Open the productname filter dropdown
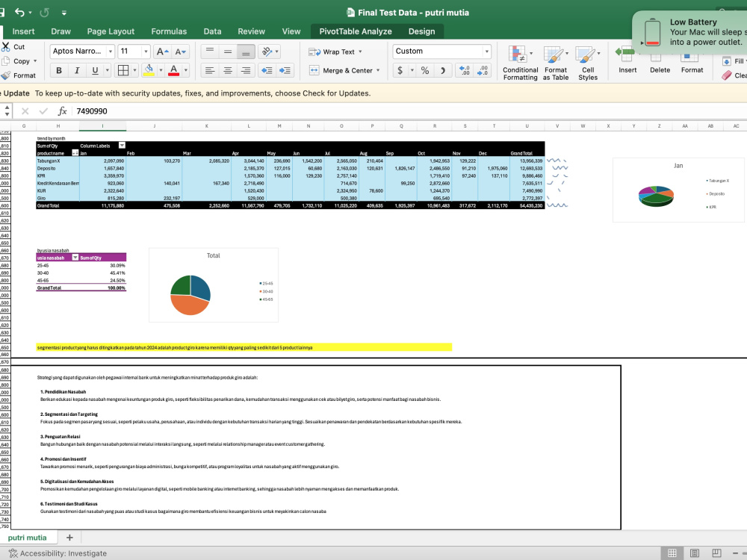The width and height of the screenshot is (747, 560). [x=75, y=153]
